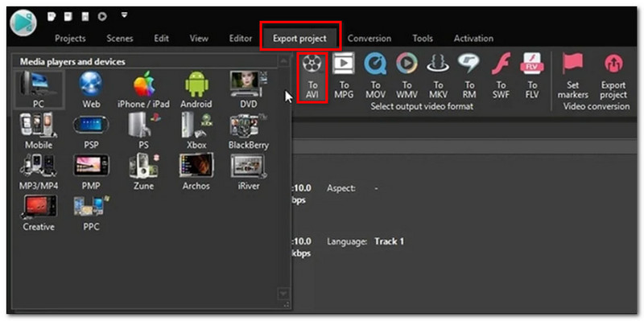Open the Tools tab
The height and width of the screenshot is (321, 644).
423,39
